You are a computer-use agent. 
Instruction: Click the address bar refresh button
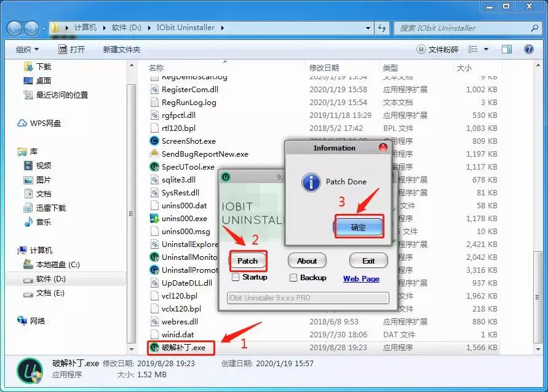tap(382, 28)
